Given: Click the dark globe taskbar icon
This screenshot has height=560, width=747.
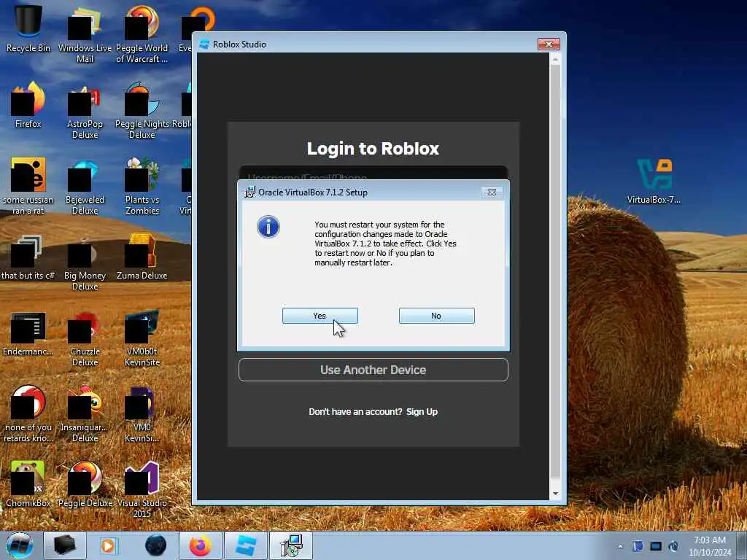Looking at the screenshot, I should (155, 545).
